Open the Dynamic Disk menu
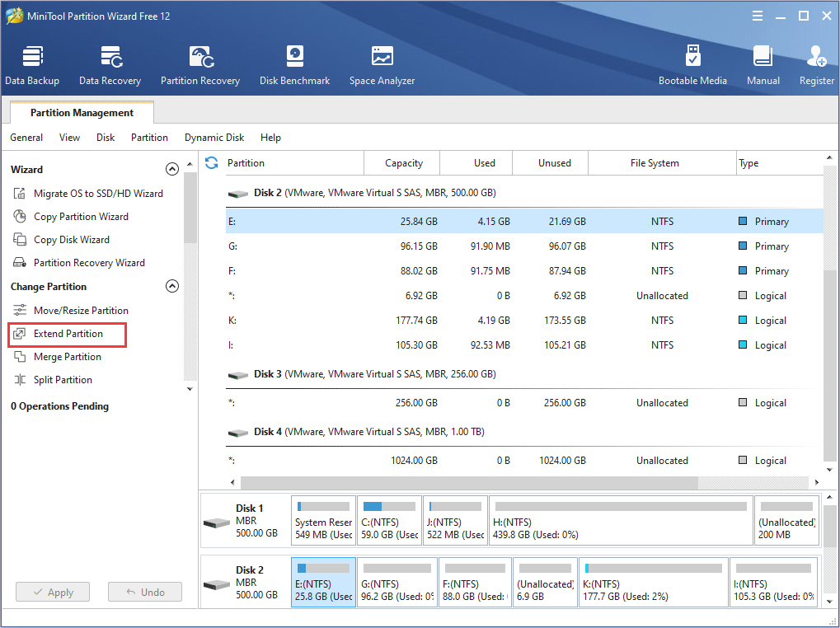This screenshot has width=840, height=628. (214, 138)
